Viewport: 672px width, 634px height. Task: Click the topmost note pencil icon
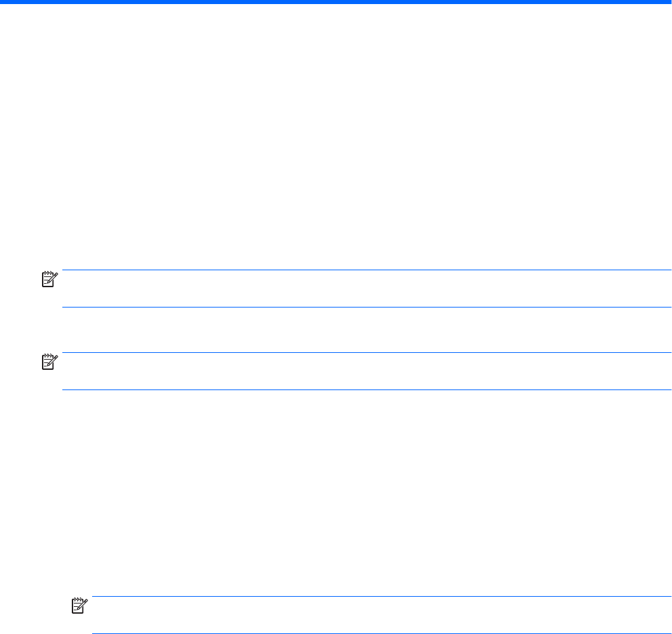(51, 277)
